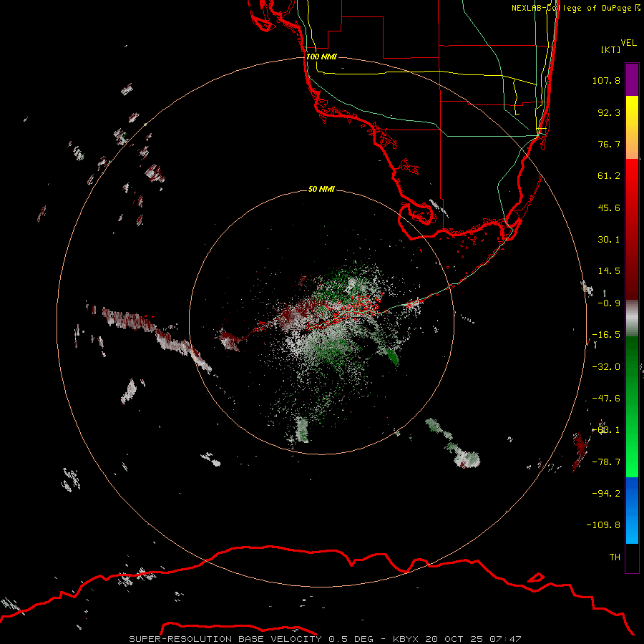Image resolution: width=644 pixels, height=644 pixels.
Task: Click the 107.8 velocity scale value
Action: 606,80
